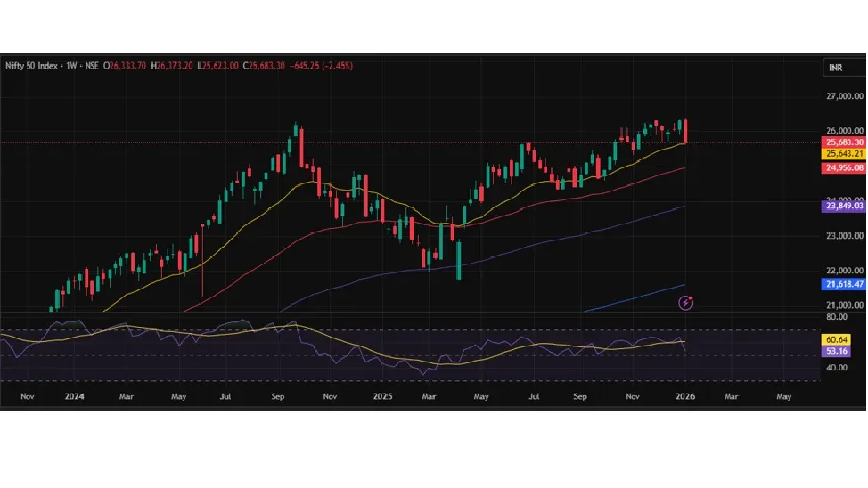Click the yellow 25,643.21 moving average label
This screenshot has width=868, height=488.
[x=844, y=154]
